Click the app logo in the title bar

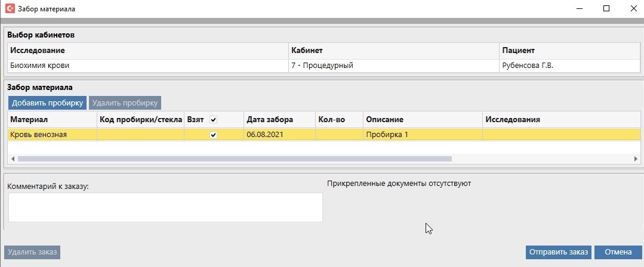pyautogui.click(x=9, y=9)
